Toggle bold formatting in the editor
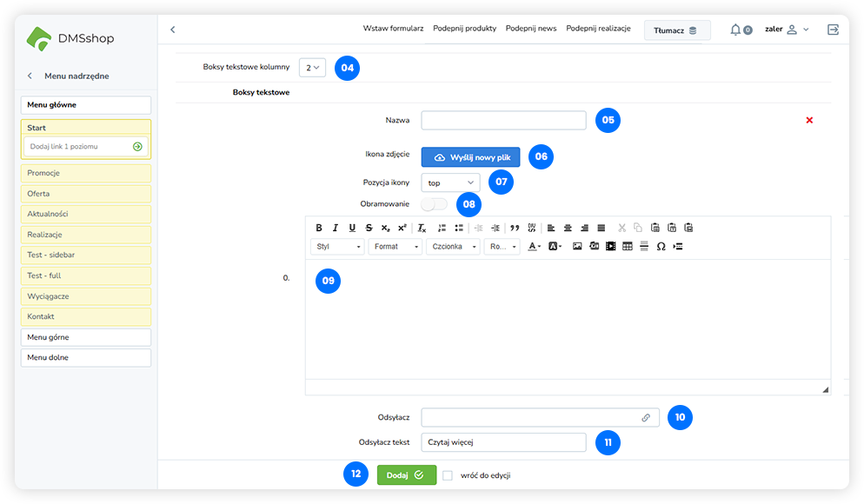Viewport: 864px width, 504px height. (x=319, y=228)
